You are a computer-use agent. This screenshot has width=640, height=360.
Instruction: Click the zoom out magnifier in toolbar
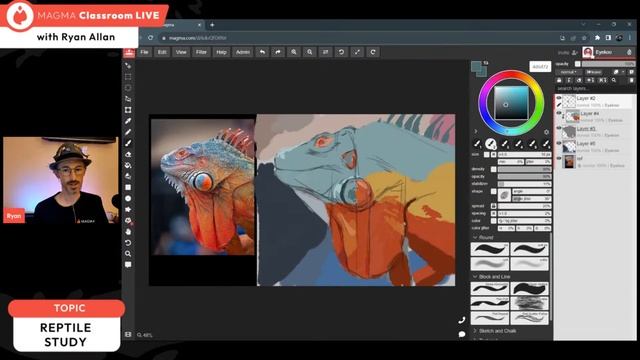(x=310, y=52)
